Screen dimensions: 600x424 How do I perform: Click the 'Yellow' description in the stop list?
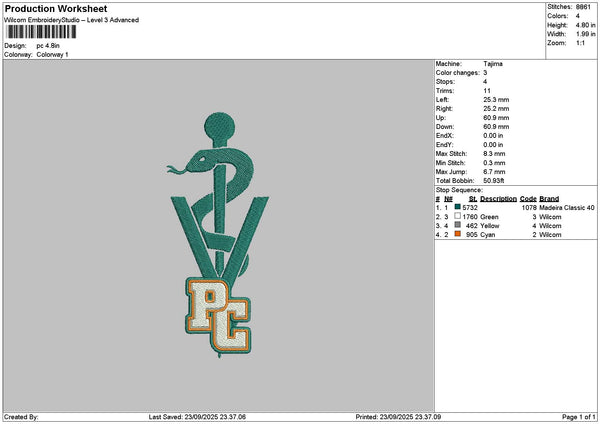490,226
